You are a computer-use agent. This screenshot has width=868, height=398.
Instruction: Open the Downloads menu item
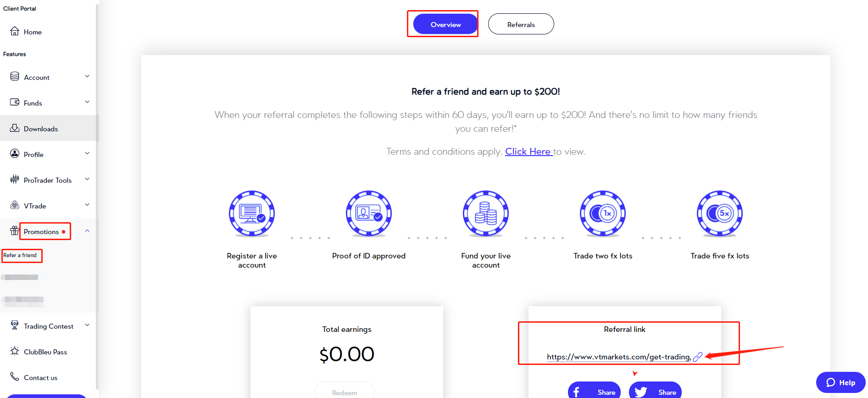[41, 129]
